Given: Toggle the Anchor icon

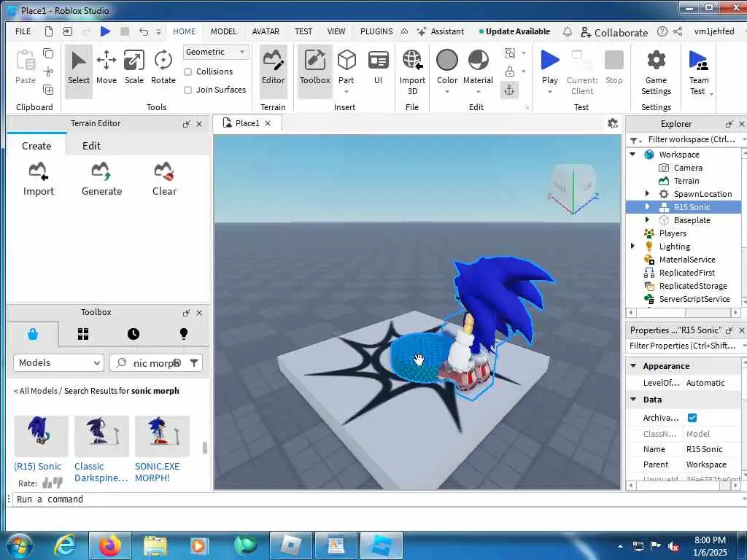Looking at the screenshot, I should click(509, 90).
